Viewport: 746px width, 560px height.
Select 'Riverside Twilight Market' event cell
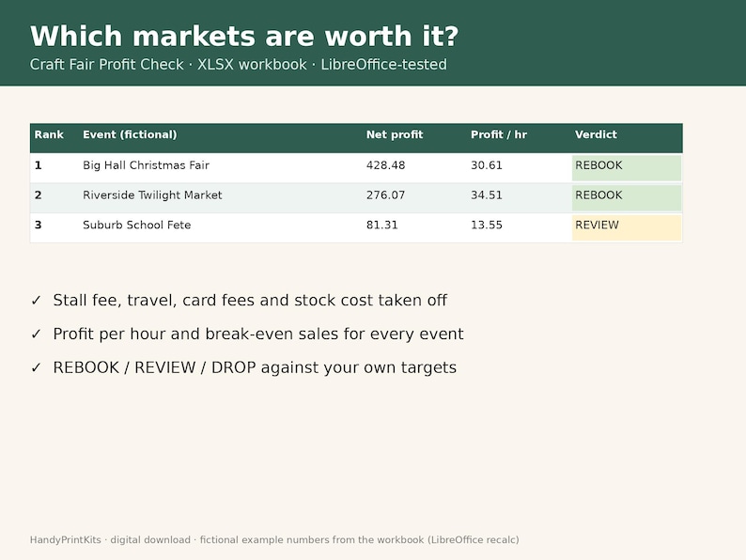[152, 195]
